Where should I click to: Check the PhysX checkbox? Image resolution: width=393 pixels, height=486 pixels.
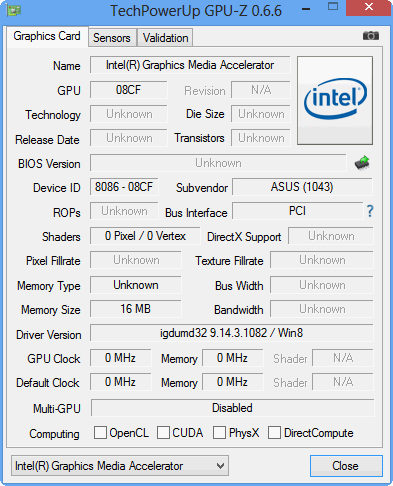pyautogui.click(x=219, y=433)
